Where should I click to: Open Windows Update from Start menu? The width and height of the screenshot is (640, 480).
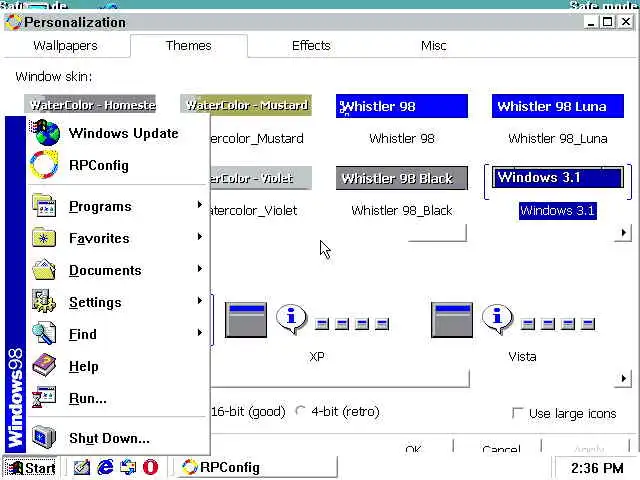(x=118, y=133)
